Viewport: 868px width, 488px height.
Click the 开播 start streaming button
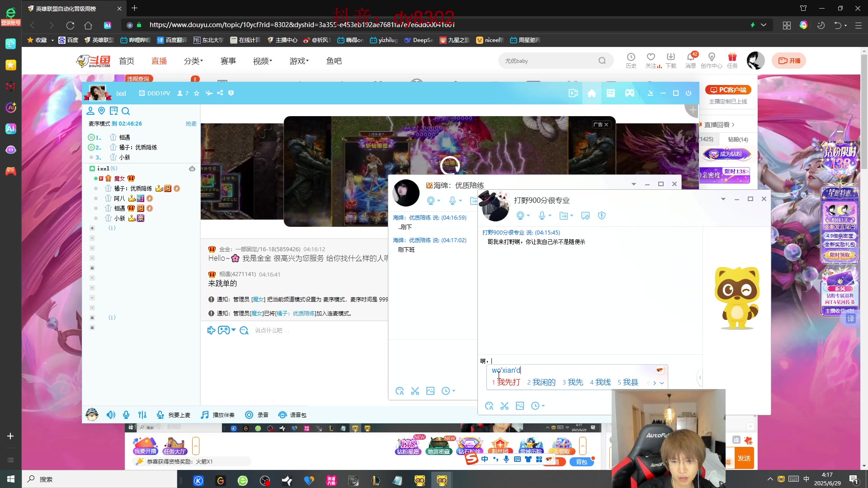point(789,61)
